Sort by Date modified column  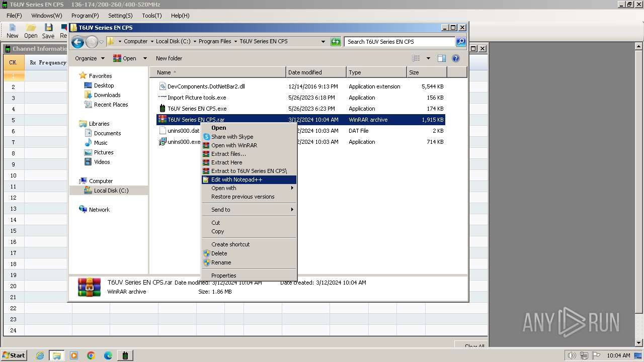tap(315, 72)
